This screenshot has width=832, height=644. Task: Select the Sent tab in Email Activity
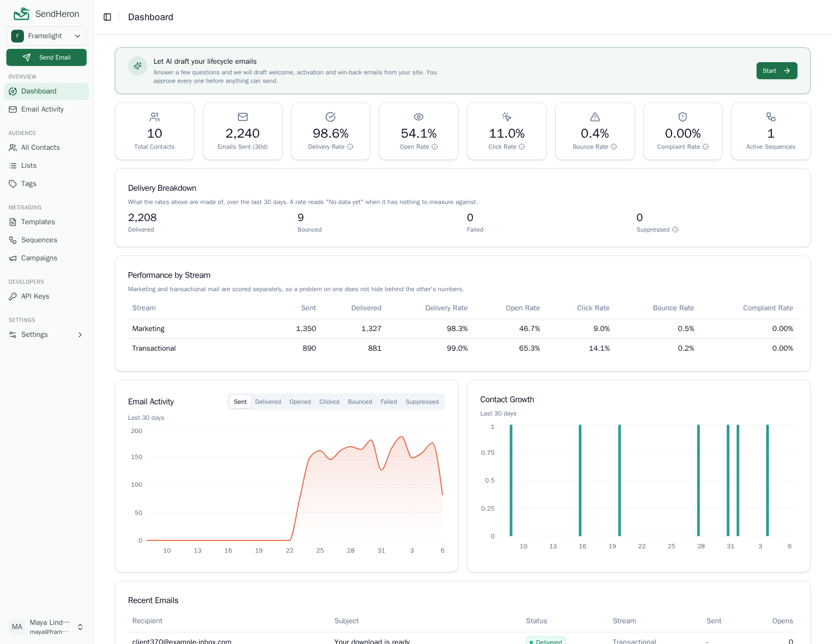point(240,402)
